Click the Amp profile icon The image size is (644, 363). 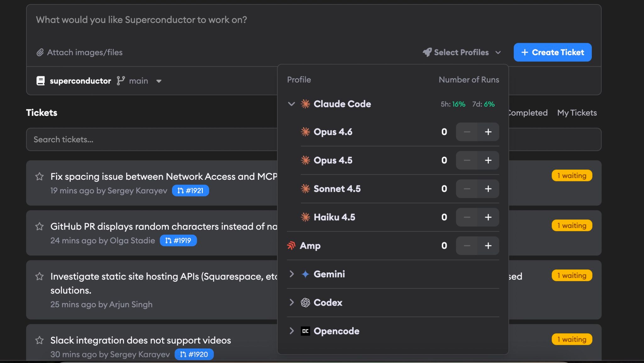292,246
